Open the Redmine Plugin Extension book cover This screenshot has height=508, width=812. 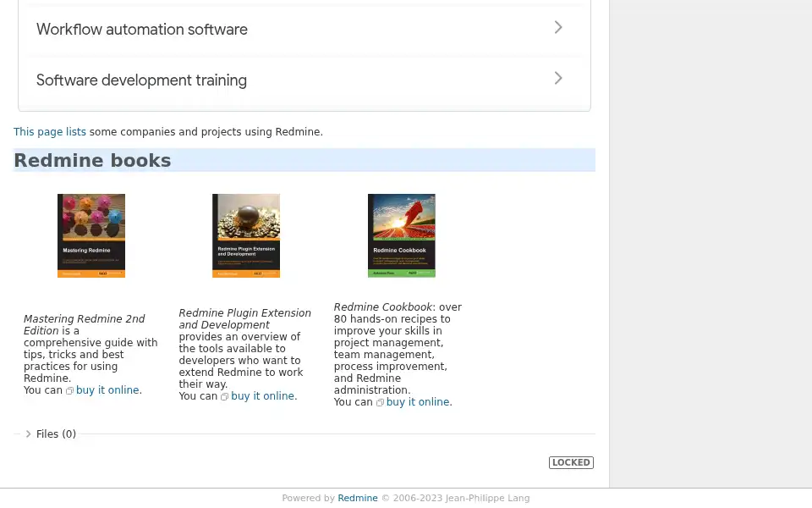tap(246, 236)
